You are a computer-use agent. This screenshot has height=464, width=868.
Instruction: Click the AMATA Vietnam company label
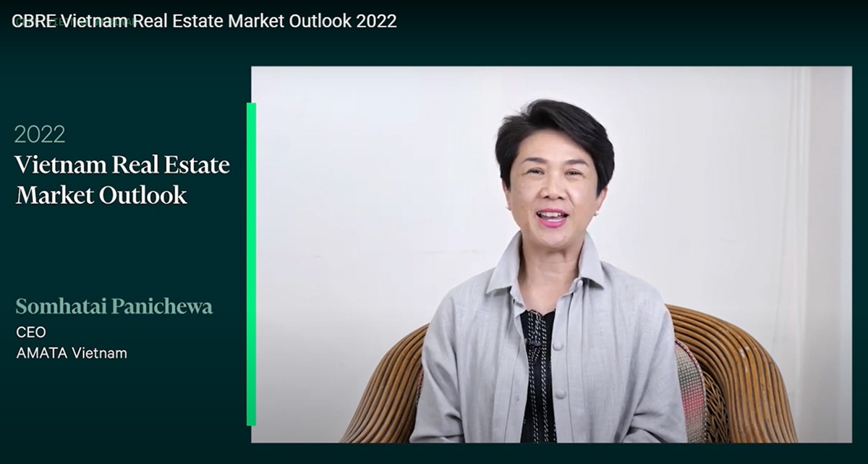pyautogui.click(x=72, y=353)
